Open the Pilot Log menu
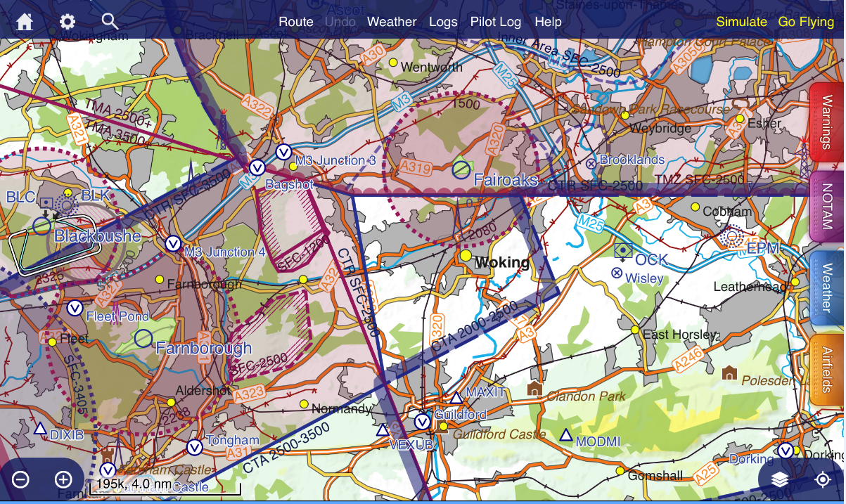The image size is (846, 504). point(496,22)
